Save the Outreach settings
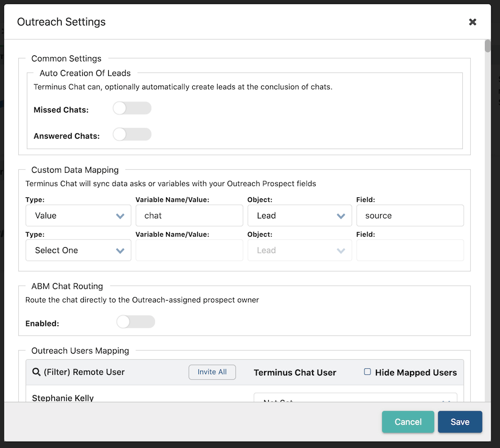Screen dimensions: 500x448 [x=460, y=422]
